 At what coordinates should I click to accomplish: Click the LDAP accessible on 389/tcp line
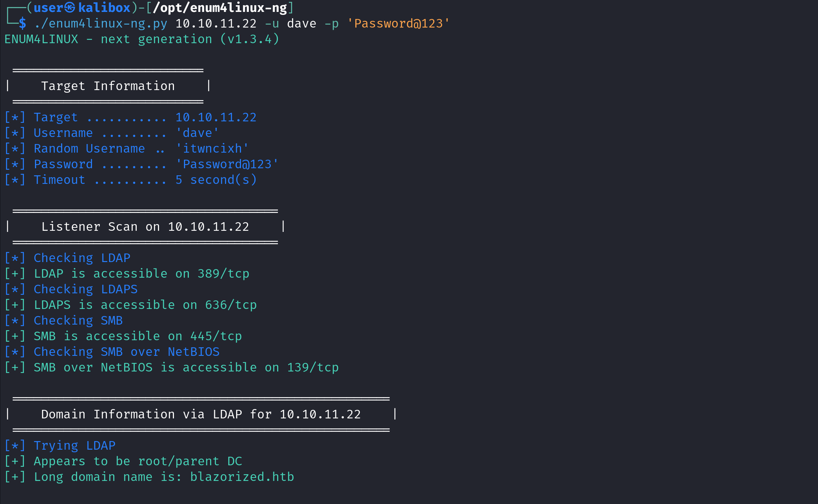[x=141, y=274]
